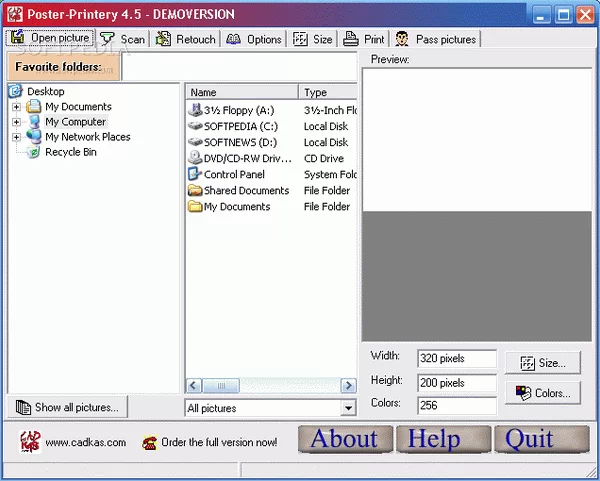Click the file list scroll-right arrow
Image resolution: width=600 pixels, height=481 pixels.
(x=348, y=385)
